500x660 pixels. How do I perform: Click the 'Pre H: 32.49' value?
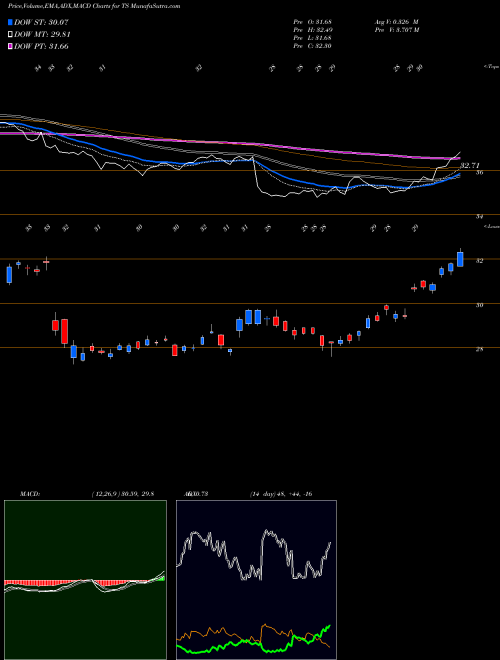click(312, 30)
